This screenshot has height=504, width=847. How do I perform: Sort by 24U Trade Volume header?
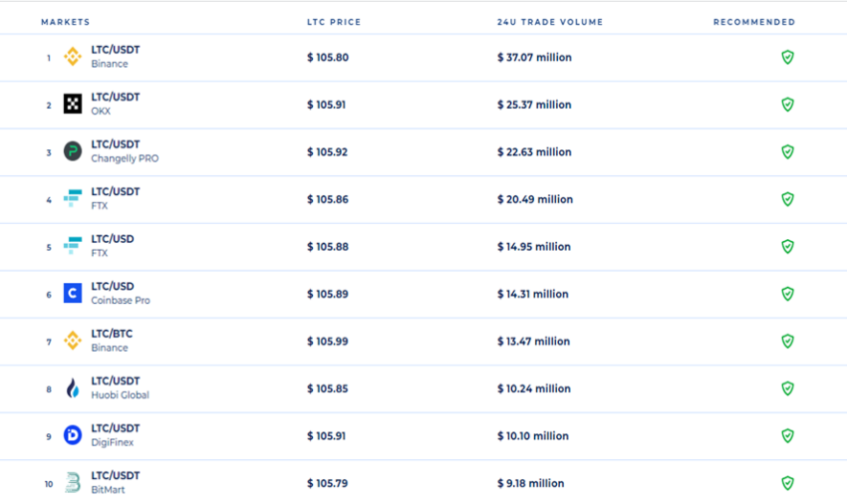point(550,22)
